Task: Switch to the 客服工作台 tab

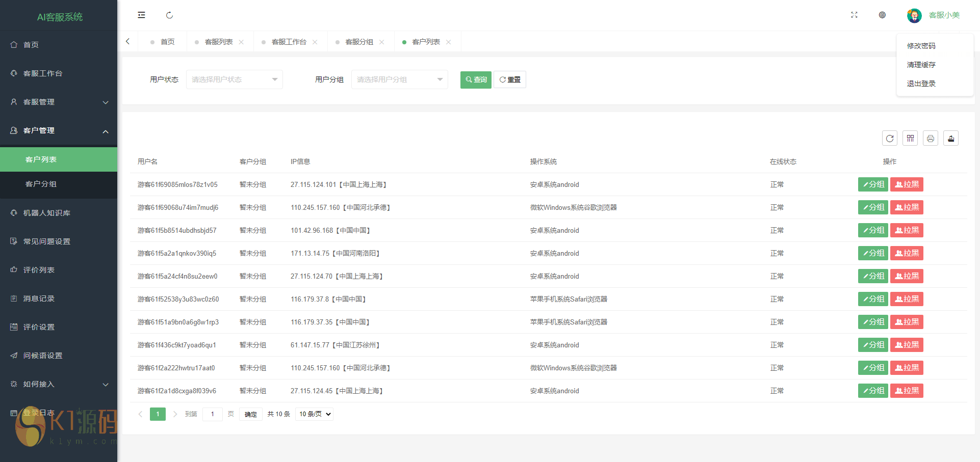Action: click(x=289, y=42)
